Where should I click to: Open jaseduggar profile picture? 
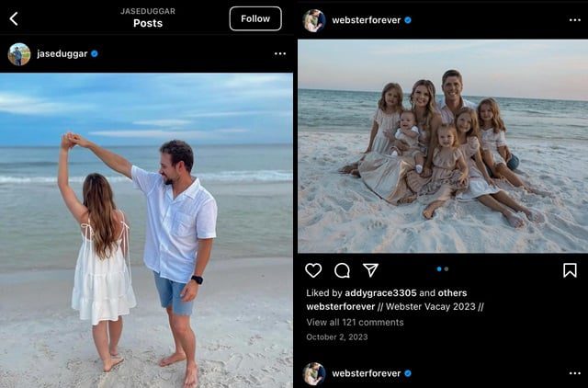[x=19, y=54]
